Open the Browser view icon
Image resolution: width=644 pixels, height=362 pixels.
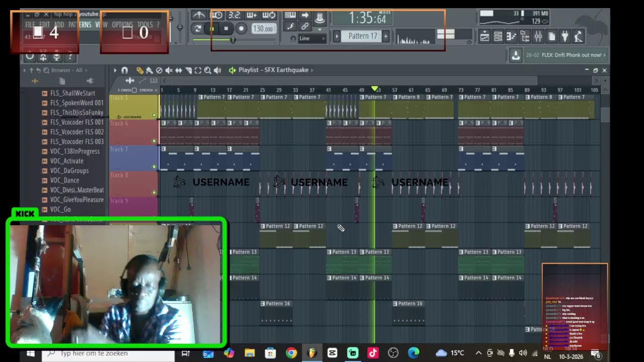point(525,36)
